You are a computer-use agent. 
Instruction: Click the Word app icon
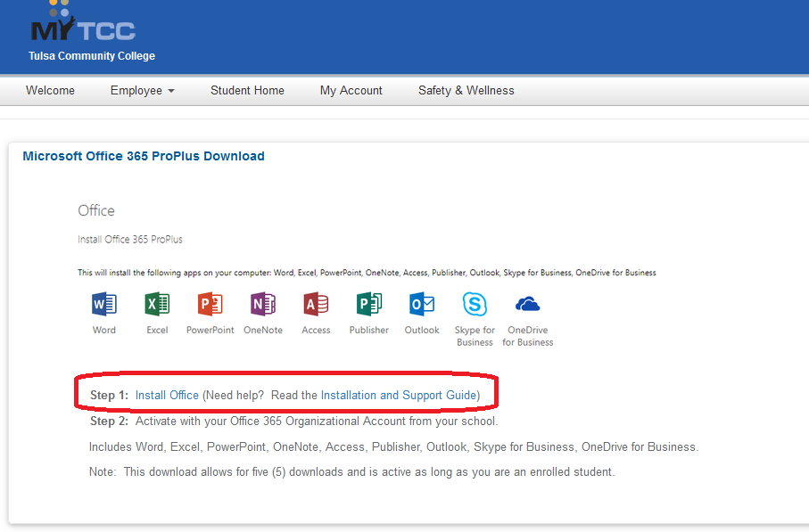pyautogui.click(x=104, y=304)
